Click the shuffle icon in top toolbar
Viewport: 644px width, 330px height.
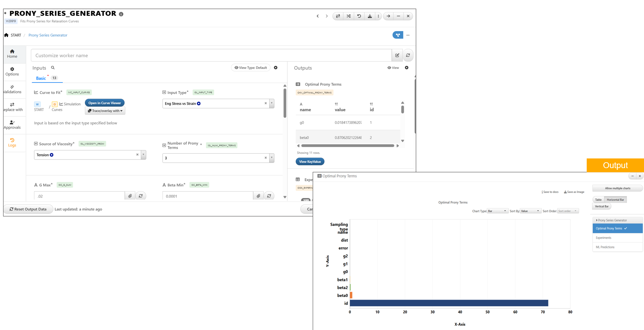tap(349, 16)
